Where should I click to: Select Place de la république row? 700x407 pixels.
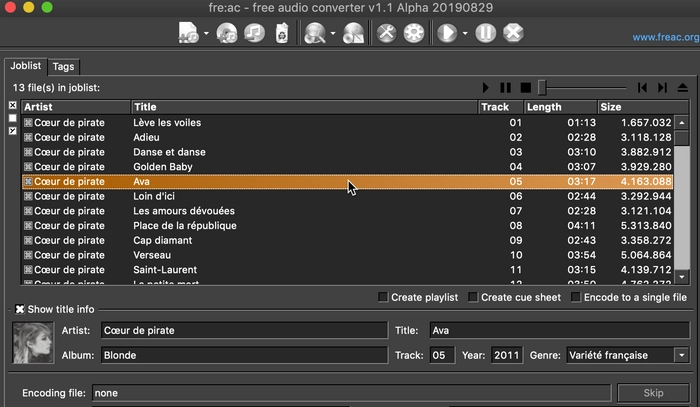[x=347, y=225]
